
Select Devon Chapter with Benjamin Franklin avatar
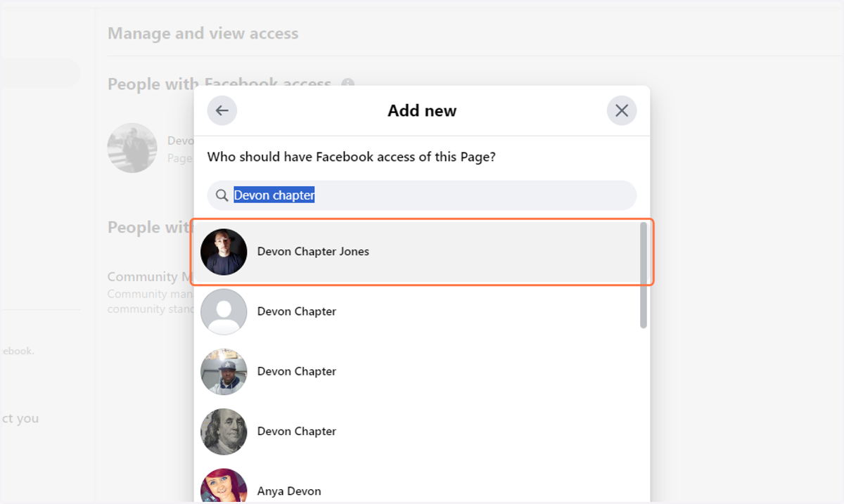tap(418, 431)
